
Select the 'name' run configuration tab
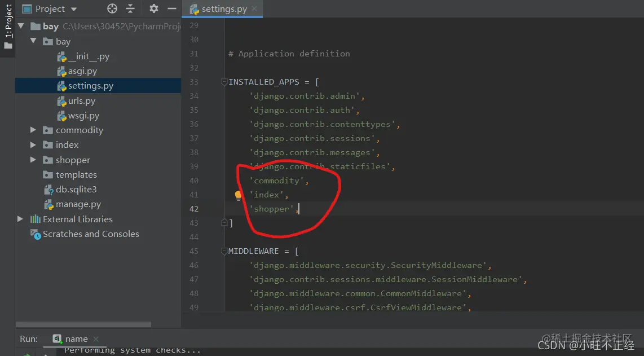76,339
